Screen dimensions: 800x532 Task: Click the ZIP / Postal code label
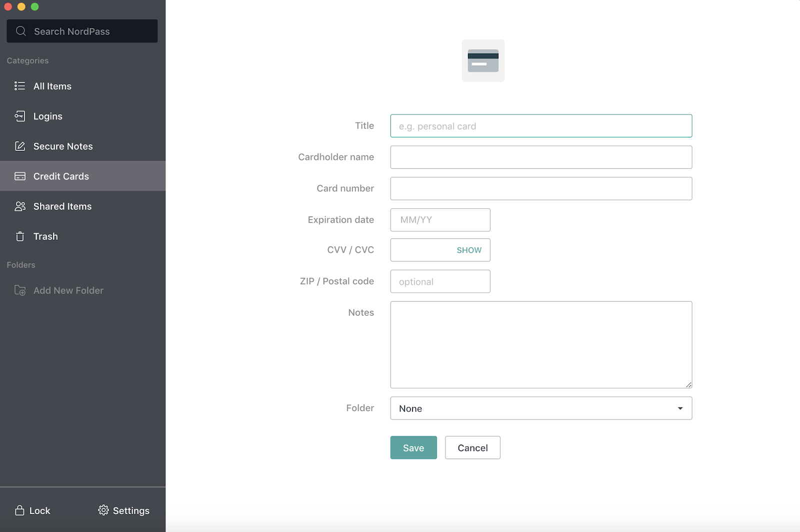pos(337,281)
